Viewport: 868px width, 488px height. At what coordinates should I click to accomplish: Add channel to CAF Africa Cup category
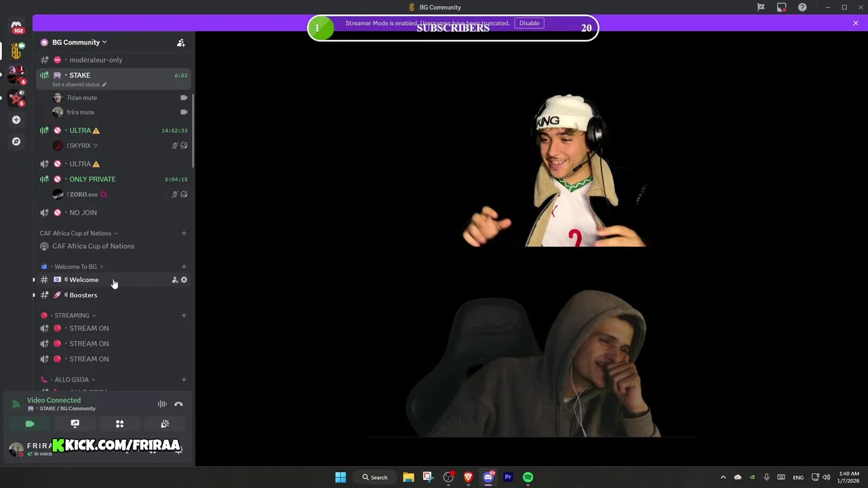pos(184,233)
